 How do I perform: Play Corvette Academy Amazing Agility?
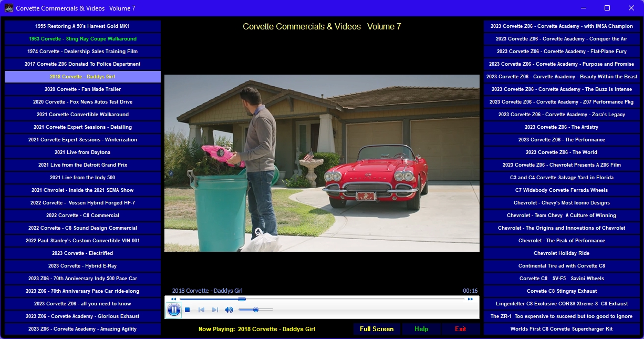(x=82, y=329)
